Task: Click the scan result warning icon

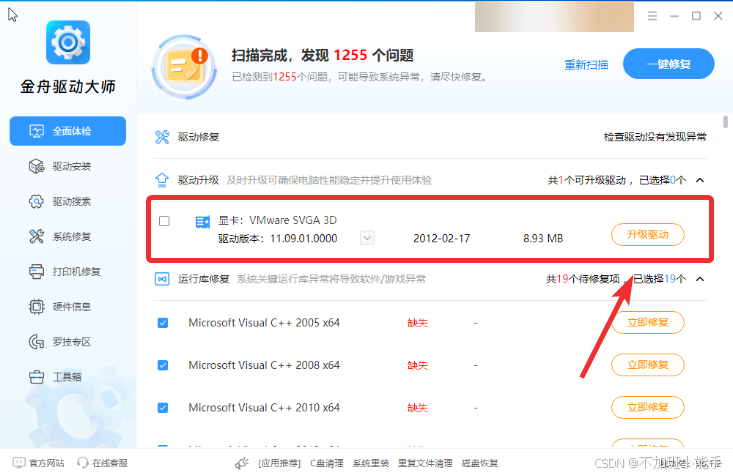Action: (x=185, y=66)
